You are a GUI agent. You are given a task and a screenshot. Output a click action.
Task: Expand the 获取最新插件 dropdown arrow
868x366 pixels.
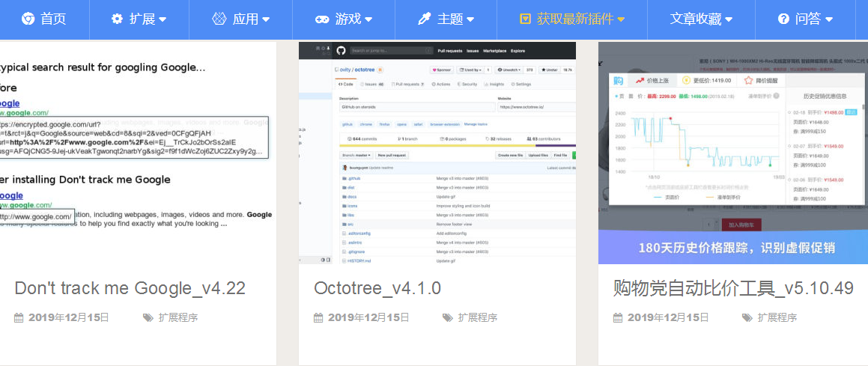point(621,20)
